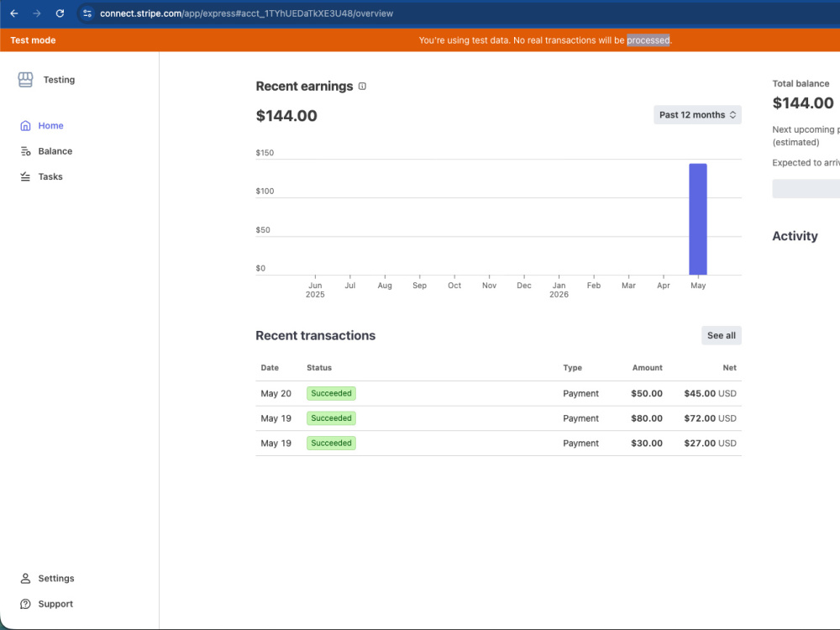Image resolution: width=840 pixels, height=630 pixels.
Task: Open Recent earnings info icon
Action: [x=362, y=87]
